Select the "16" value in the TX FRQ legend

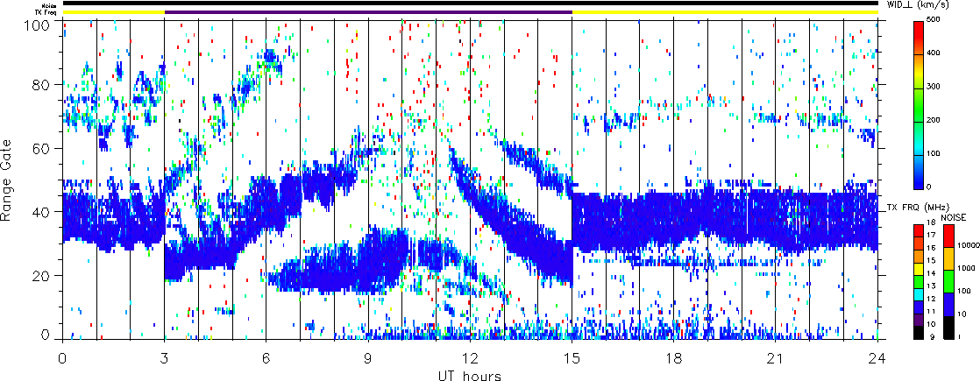[930, 248]
